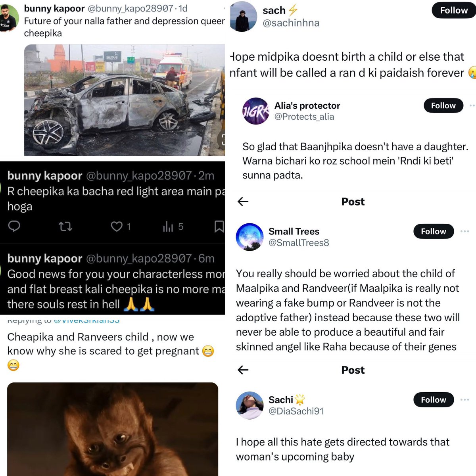Open the more options dots beside Small Trees

pyautogui.click(x=465, y=231)
